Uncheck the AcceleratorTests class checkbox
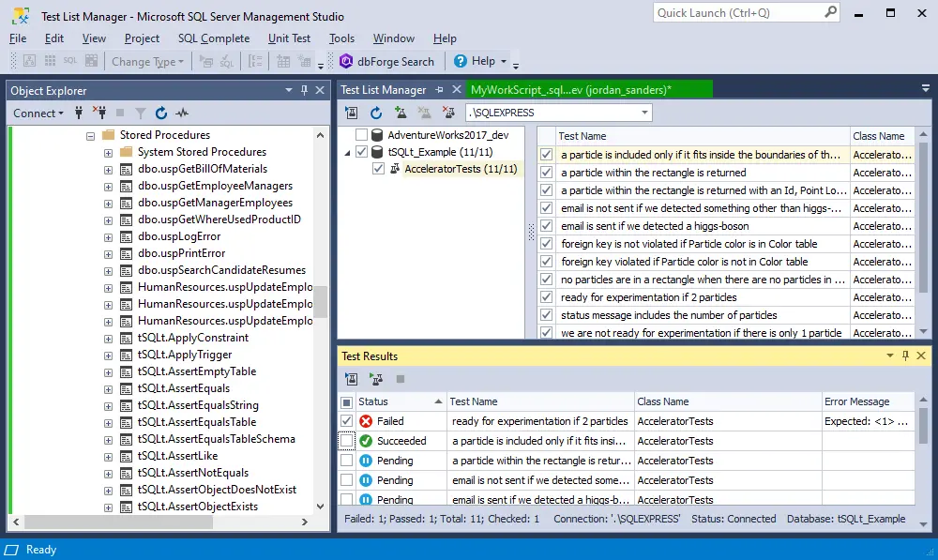938x560 pixels. coord(378,169)
